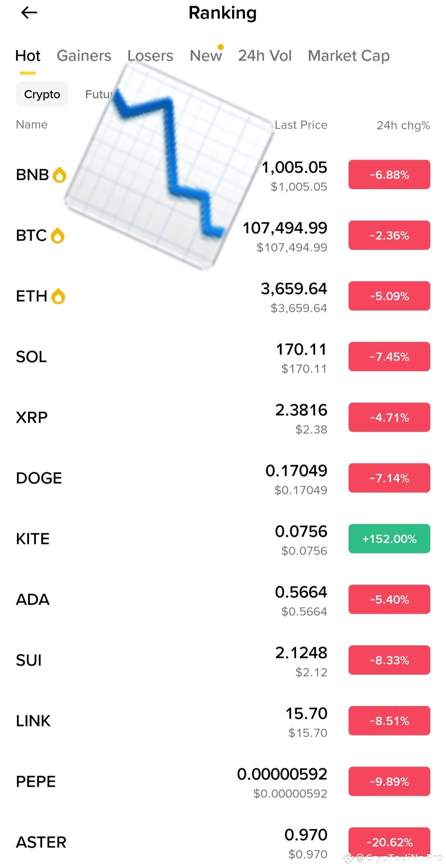Image resolution: width=446 pixels, height=868 pixels.
Task: Switch to the Gainers tab
Action: pyautogui.click(x=84, y=56)
